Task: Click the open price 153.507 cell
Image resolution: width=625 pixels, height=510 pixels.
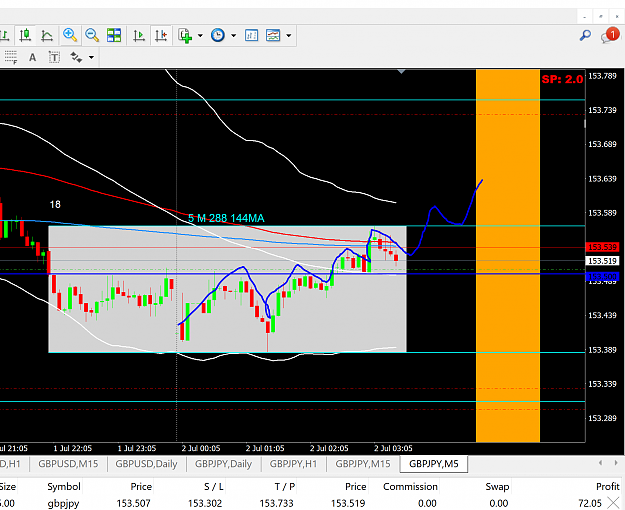Action: [x=134, y=503]
